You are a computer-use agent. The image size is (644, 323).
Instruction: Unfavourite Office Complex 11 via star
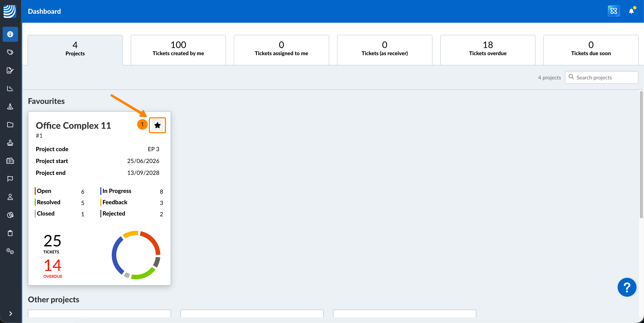click(x=157, y=125)
